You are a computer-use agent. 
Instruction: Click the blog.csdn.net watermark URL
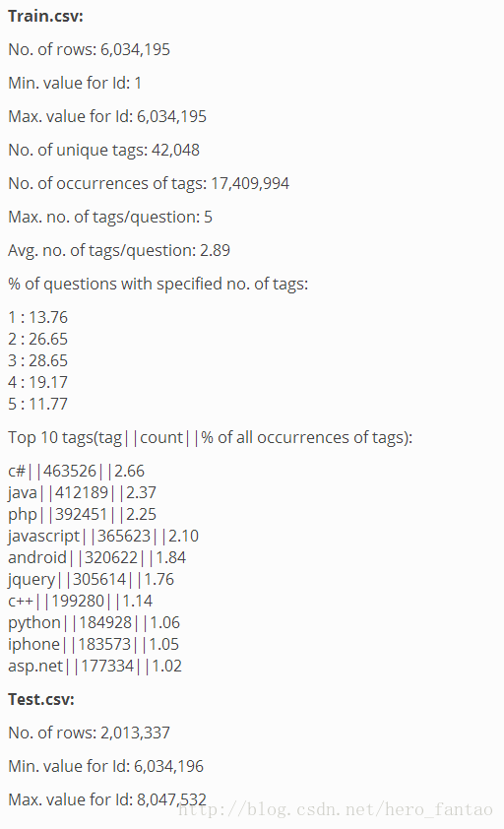tap(336, 809)
